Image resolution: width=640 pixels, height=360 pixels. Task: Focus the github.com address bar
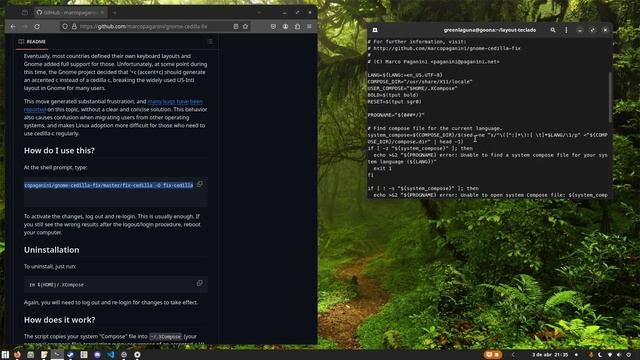point(155,27)
